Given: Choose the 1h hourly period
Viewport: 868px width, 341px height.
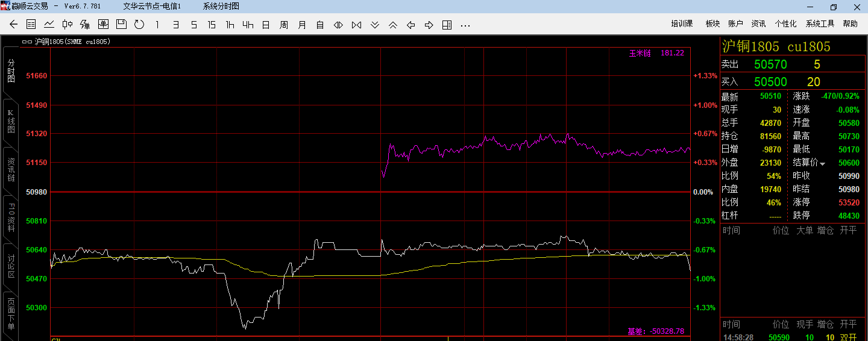Looking at the screenshot, I should (x=230, y=25).
